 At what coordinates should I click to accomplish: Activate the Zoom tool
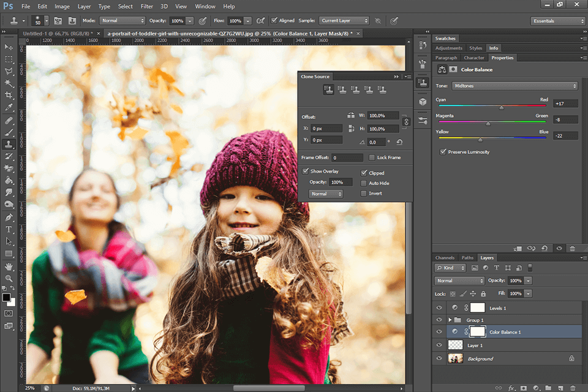(9, 279)
